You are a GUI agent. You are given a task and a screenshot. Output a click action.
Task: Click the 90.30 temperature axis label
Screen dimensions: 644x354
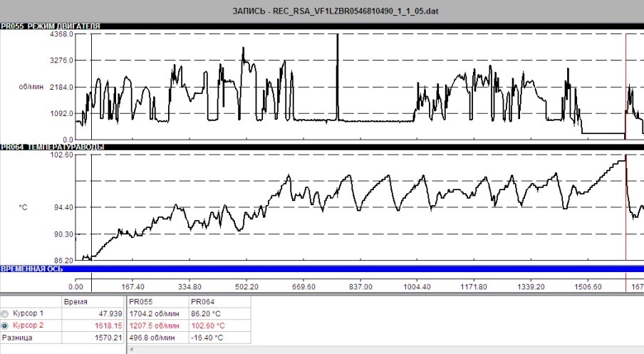click(63, 234)
